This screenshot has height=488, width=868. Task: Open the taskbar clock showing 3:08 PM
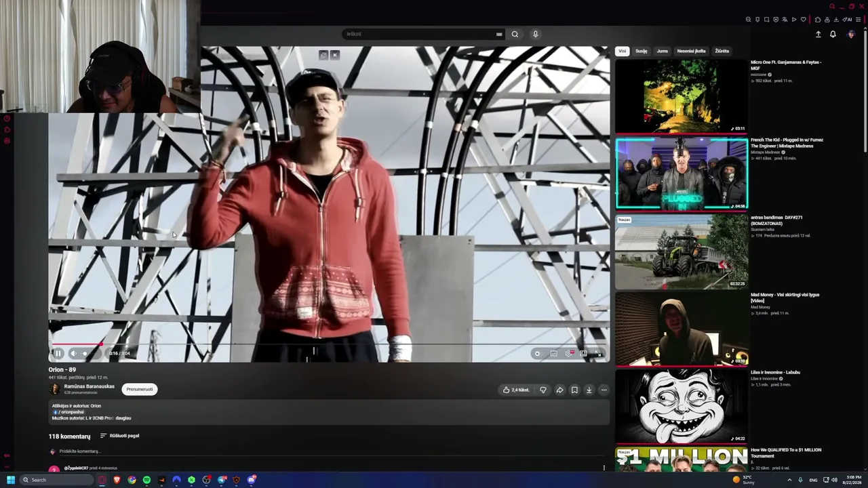[853, 480]
